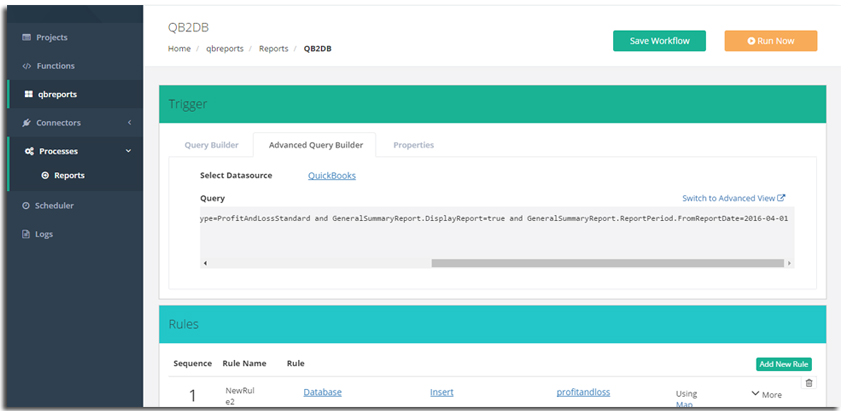Open the More dropdown for rule 1
848x411 pixels.
pos(766,395)
